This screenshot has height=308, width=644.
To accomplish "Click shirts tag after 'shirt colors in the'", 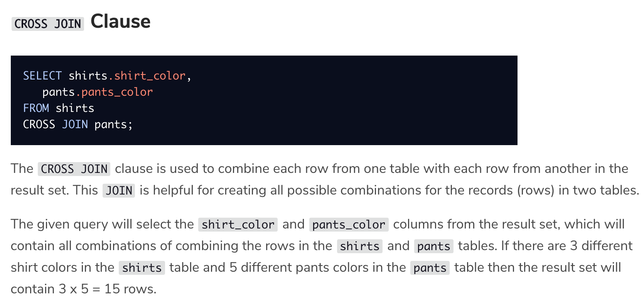I will (x=142, y=268).
